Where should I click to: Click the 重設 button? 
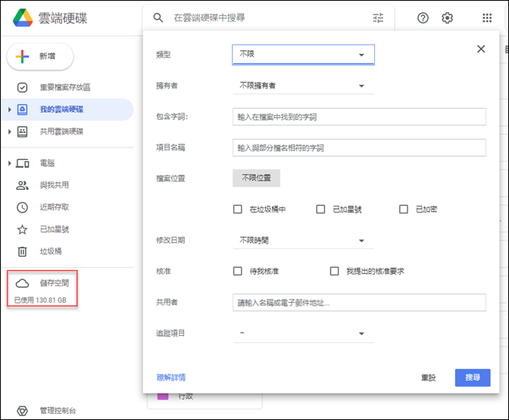tap(428, 378)
